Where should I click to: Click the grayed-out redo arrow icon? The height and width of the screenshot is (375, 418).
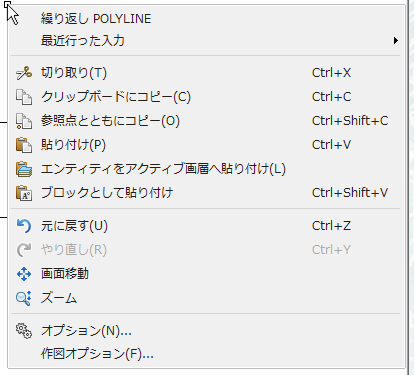(24, 250)
